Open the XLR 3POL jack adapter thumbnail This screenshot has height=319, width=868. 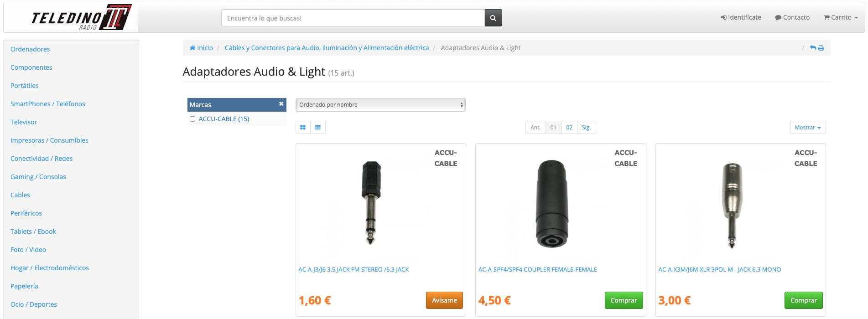tap(732, 205)
